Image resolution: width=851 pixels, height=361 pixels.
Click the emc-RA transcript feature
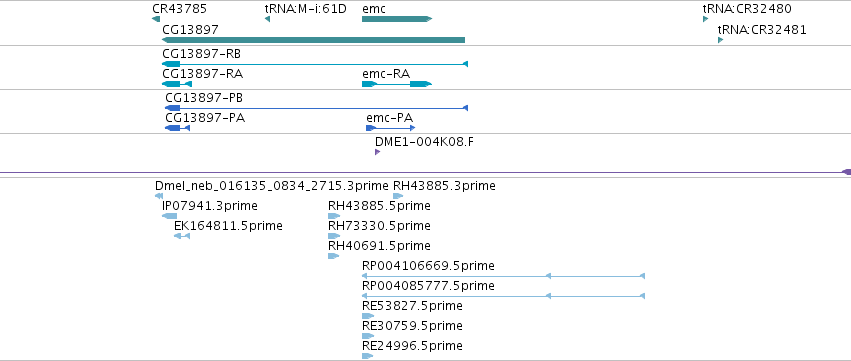point(397,84)
